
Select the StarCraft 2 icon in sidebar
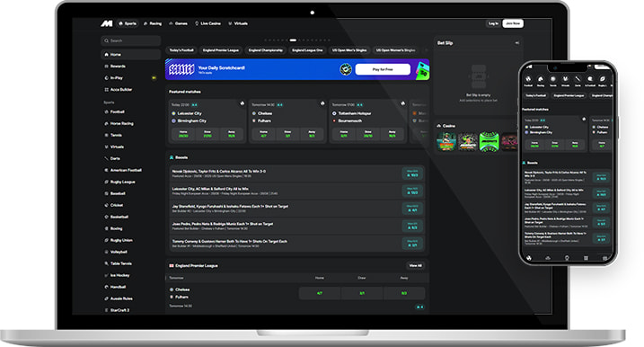[106, 310]
